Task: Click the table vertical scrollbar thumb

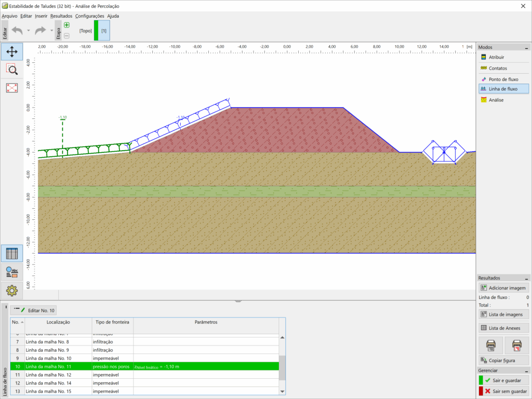Action: [x=282, y=368]
